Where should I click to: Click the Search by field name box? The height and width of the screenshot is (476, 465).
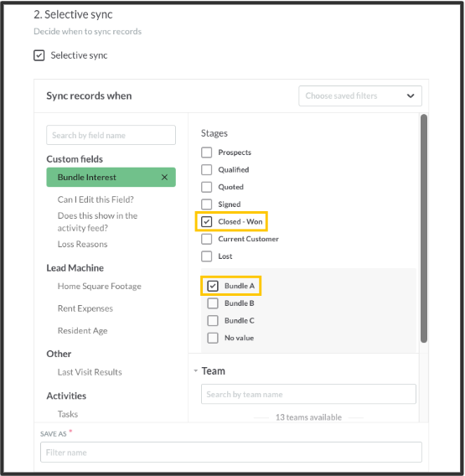pyautogui.click(x=111, y=135)
